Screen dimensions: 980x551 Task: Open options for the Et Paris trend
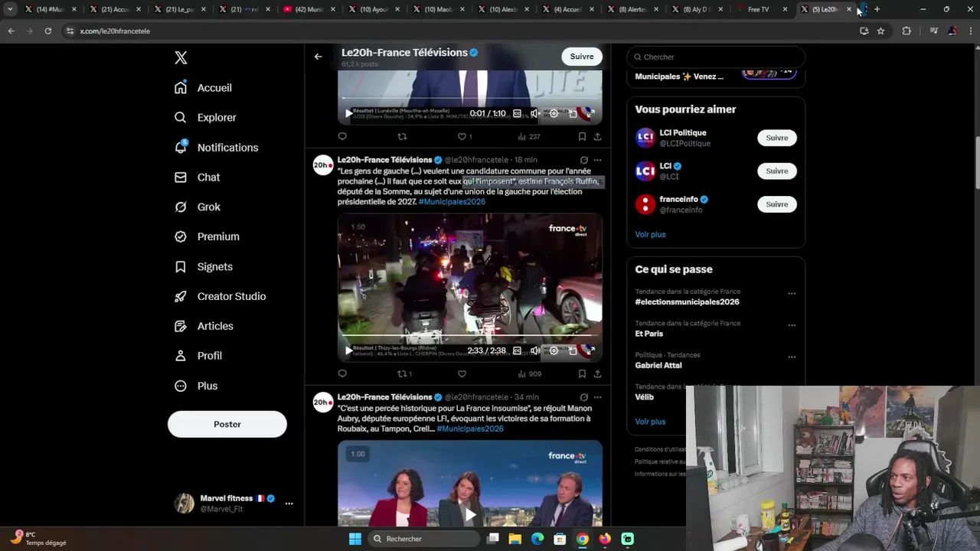click(792, 325)
